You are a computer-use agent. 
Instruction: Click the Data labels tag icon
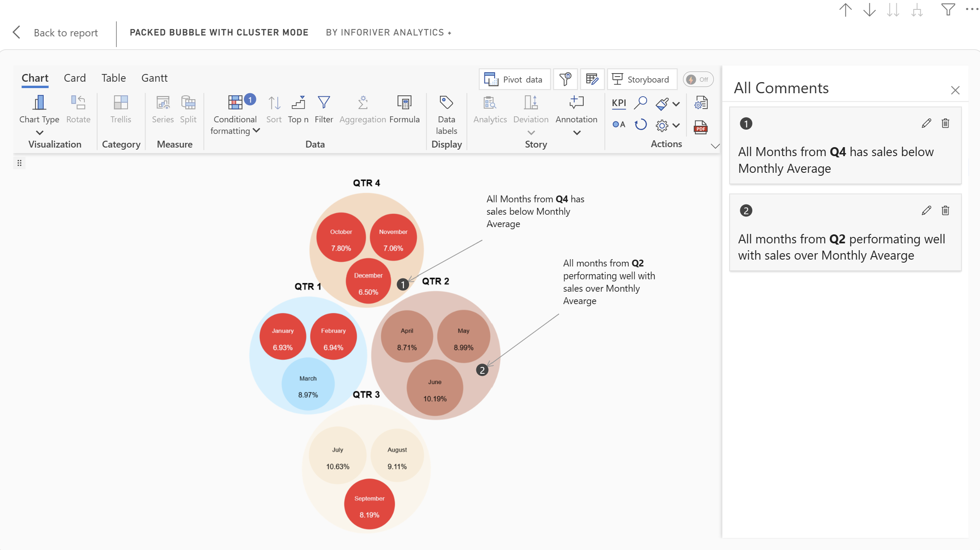[446, 103]
